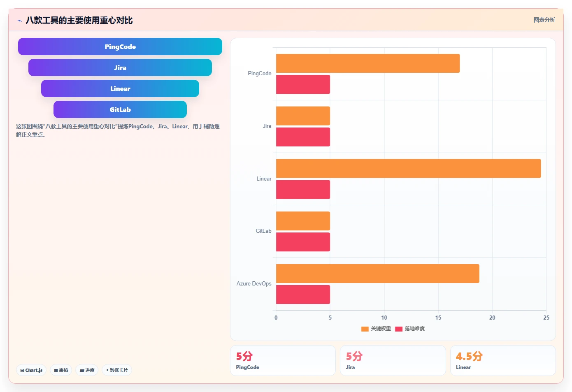Click Jira's orange bar in chart
This screenshot has width=572, height=392.
(303, 116)
